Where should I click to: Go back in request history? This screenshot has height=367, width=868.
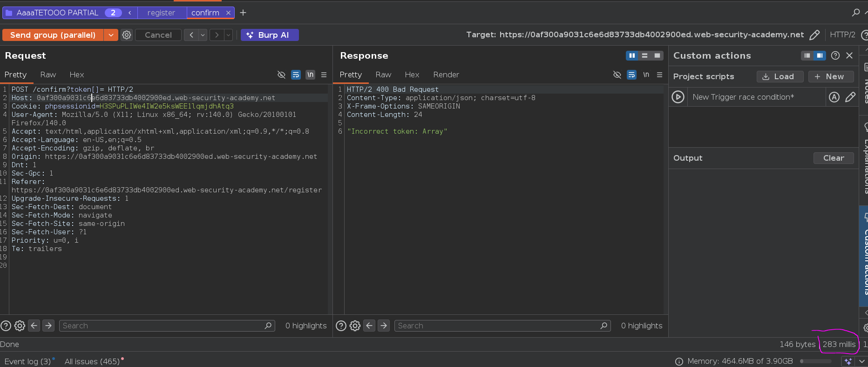[x=191, y=35]
